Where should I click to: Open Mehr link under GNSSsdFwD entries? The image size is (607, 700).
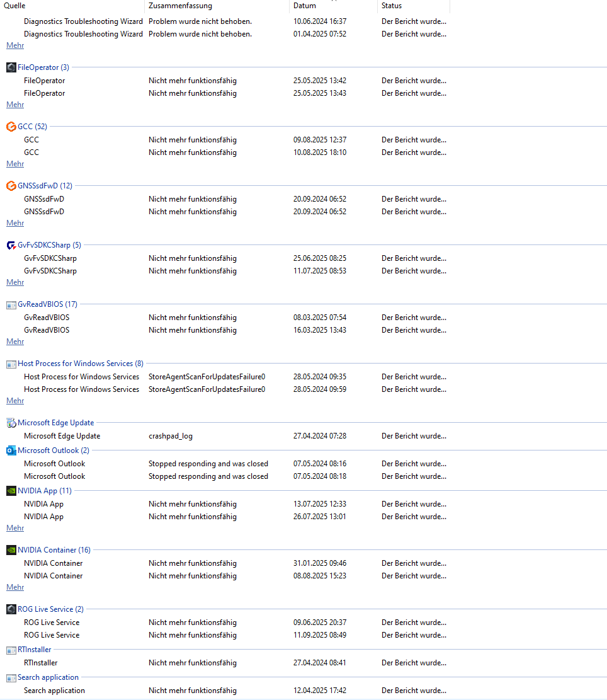point(15,223)
